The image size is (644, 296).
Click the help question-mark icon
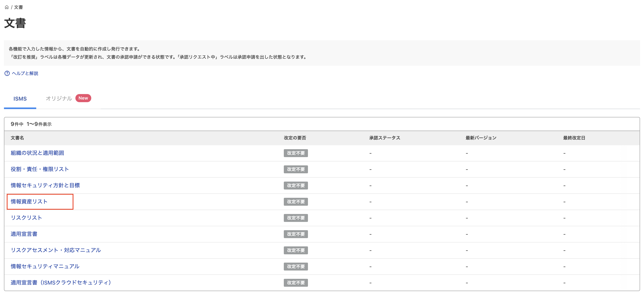(x=7, y=73)
